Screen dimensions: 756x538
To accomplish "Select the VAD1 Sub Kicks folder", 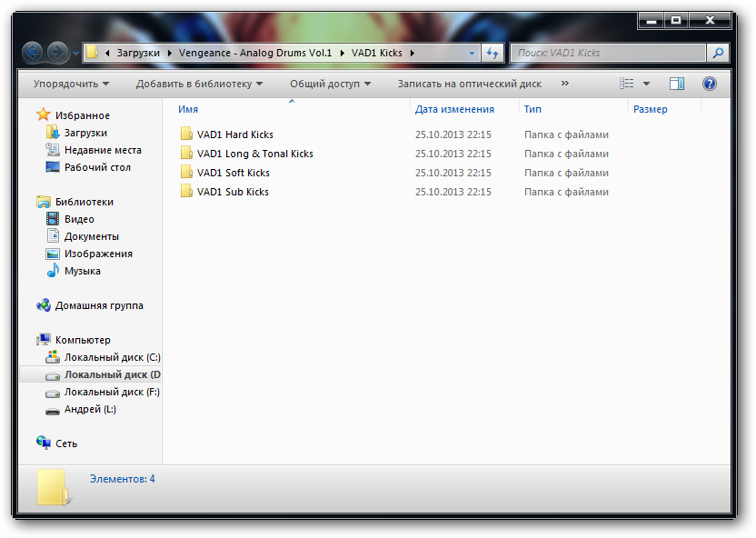I will pyautogui.click(x=233, y=192).
